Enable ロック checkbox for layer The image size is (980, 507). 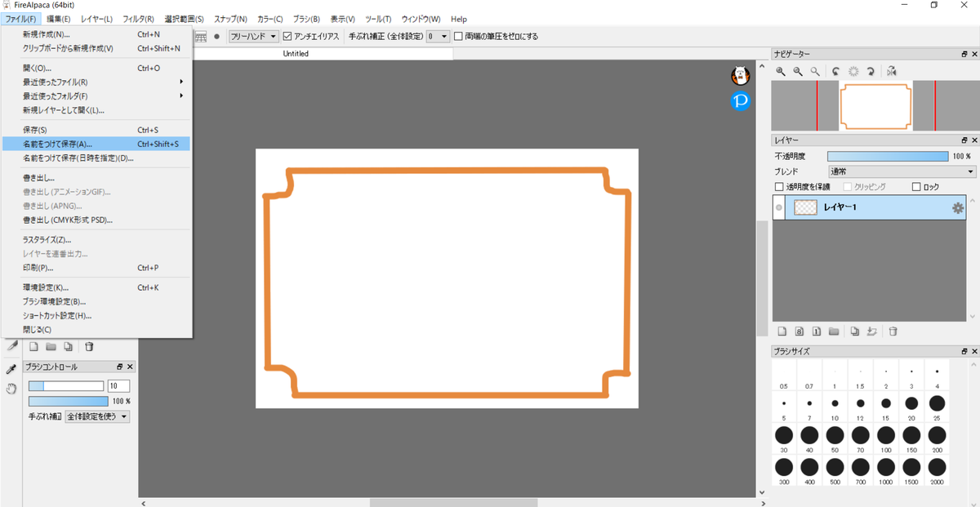pos(915,187)
